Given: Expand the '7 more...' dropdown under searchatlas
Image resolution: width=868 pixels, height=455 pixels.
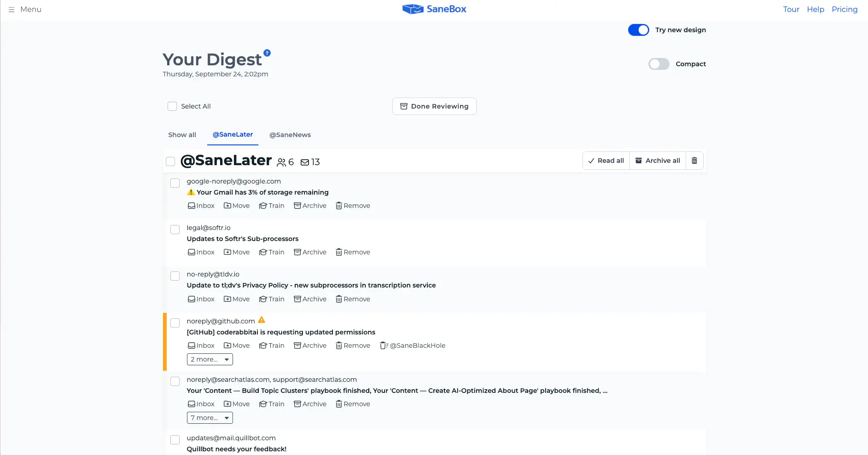Looking at the screenshot, I should 210,418.
